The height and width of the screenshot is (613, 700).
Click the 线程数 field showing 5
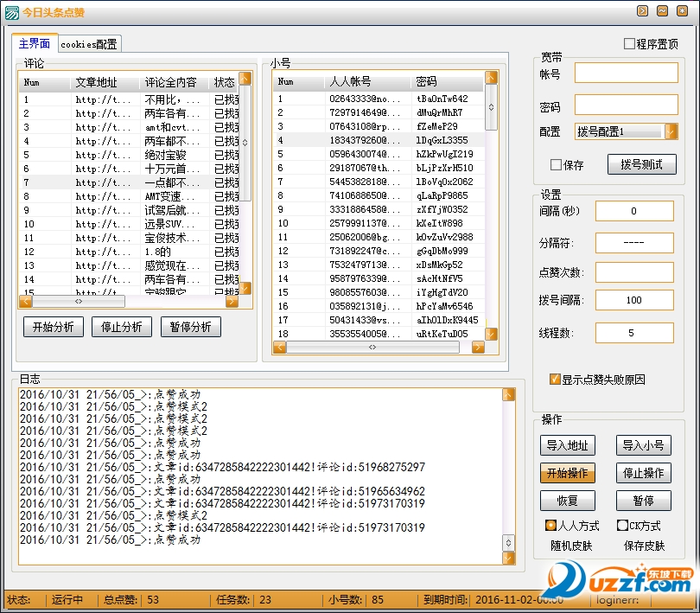tap(634, 333)
